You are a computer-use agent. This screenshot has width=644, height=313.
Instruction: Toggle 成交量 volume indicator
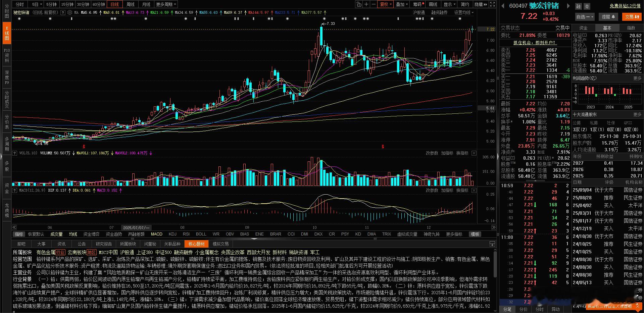(56, 234)
